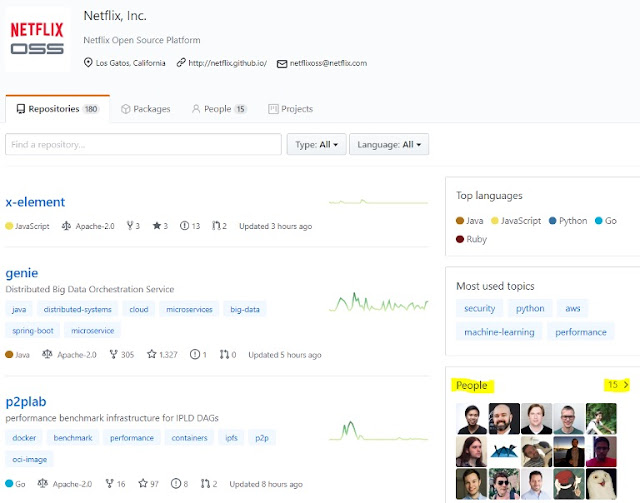640x503 pixels.
Task: Click the x-element pull requests icon
Action: 216,225
